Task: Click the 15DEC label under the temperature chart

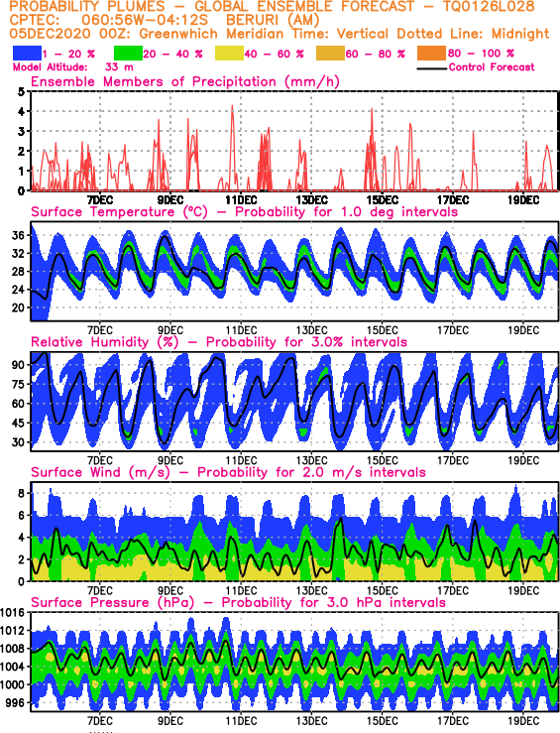Action: pyautogui.click(x=382, y=330)
